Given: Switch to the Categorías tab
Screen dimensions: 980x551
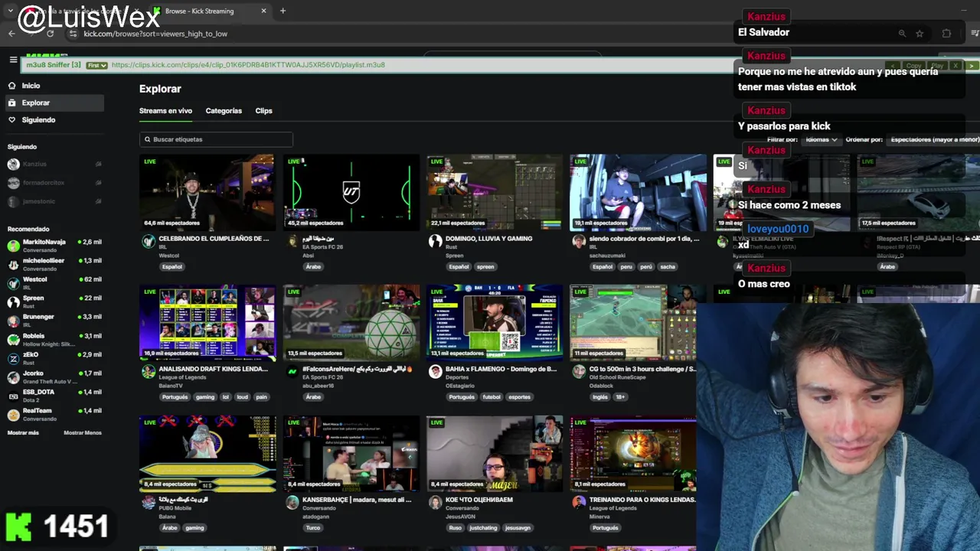Looking at the screenshot, I should coord(224,111).
